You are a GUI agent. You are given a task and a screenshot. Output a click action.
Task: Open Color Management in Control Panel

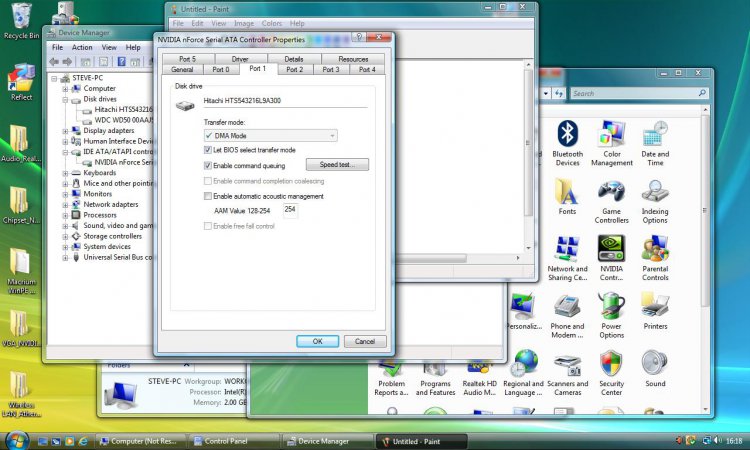click(x=611, y=143)
